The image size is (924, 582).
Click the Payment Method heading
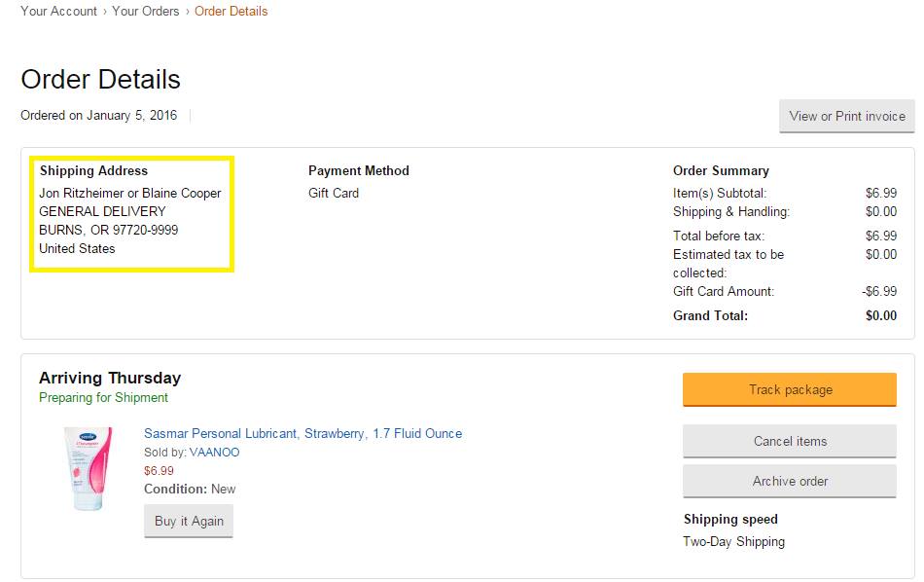[x=358, y=171]
